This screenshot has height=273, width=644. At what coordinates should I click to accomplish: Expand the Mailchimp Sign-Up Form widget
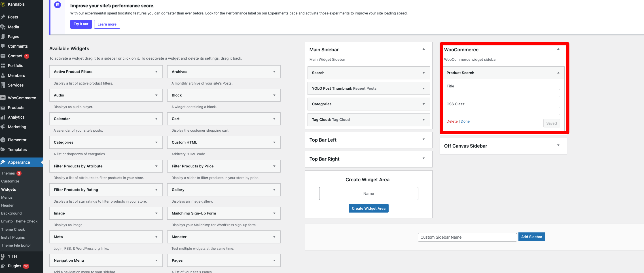point(274,213)
